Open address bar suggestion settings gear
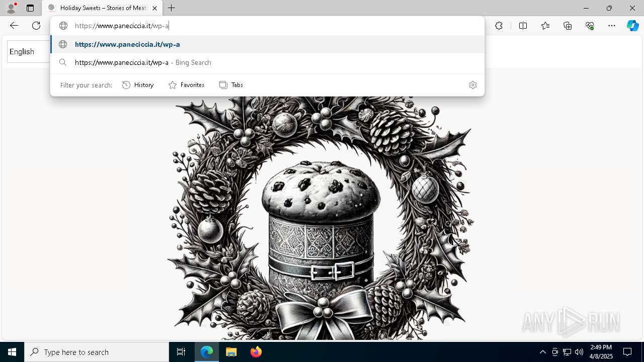Screen dimensions: 644x362 coord(472,85)
